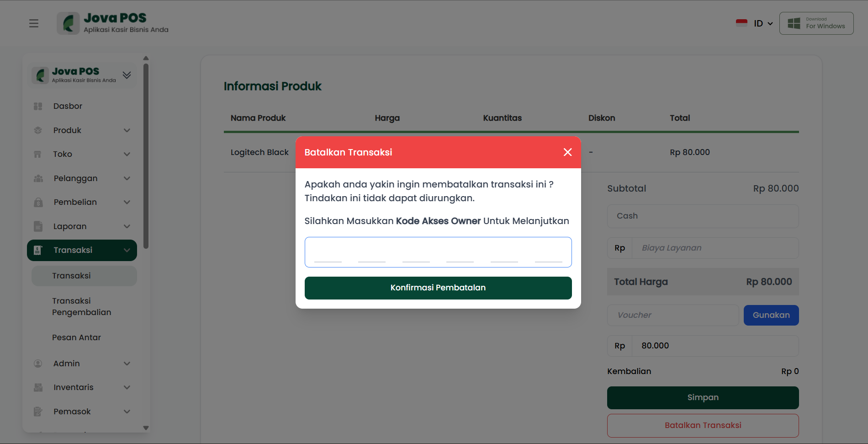The image size is (868, 444).
Task: Click the Dasbor sidebar icon
Action: coord(38,106)
